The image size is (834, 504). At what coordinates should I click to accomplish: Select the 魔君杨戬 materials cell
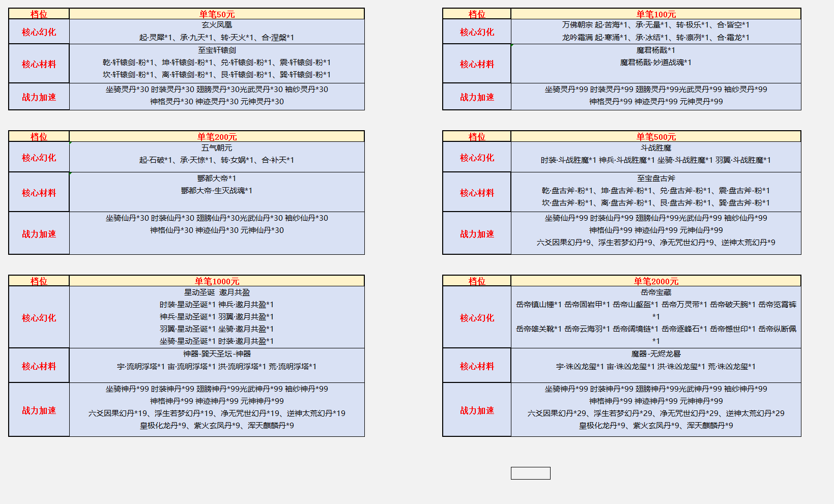pyautogui.click(x=655, y=63)
